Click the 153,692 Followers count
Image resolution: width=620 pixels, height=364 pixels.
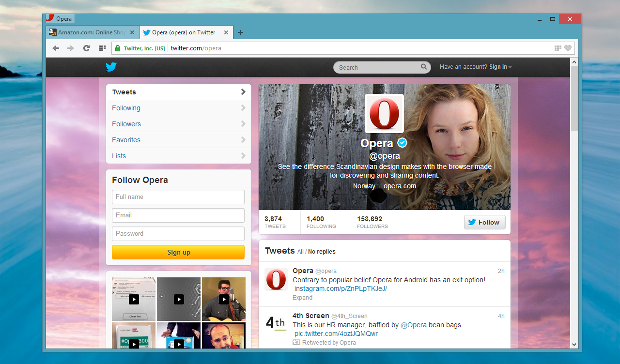coord(372,222)
